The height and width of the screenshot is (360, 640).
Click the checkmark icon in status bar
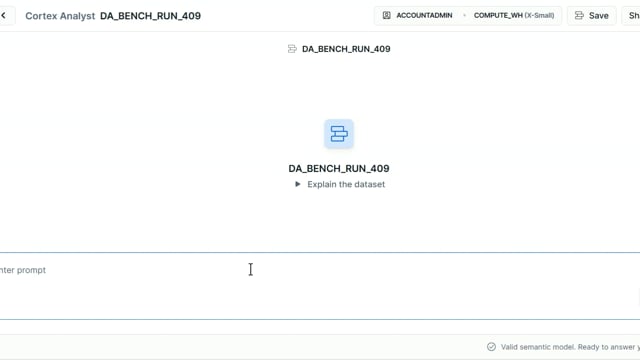[x=491, y=347]
